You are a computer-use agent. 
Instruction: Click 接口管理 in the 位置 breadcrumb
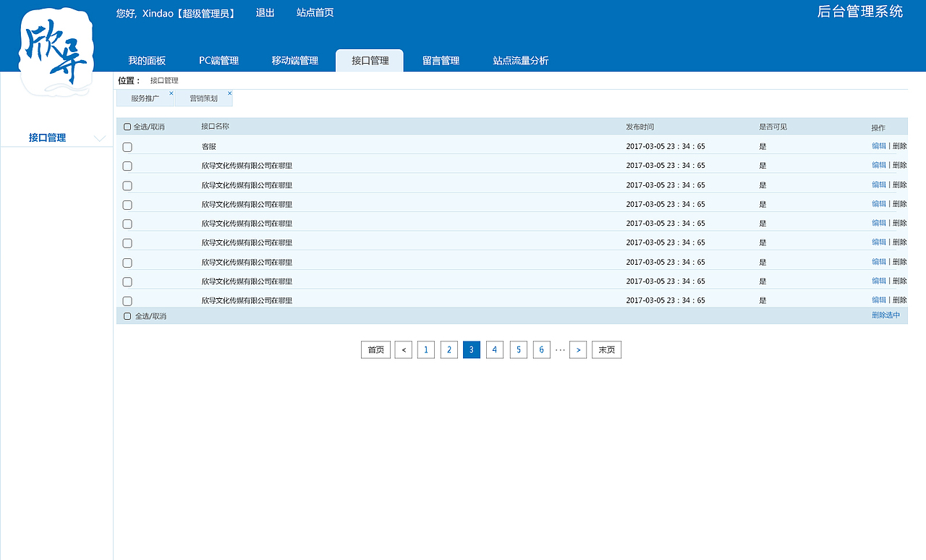point(164,81)
